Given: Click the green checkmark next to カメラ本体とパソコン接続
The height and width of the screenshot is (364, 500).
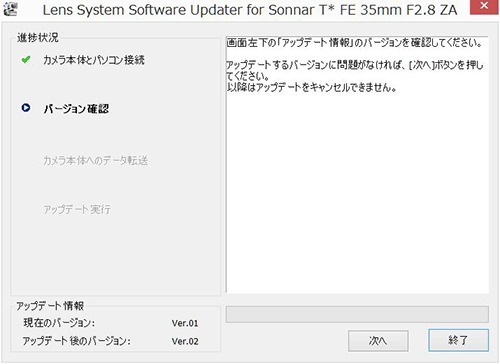Looking at the screenshot, I should (26, 60).
